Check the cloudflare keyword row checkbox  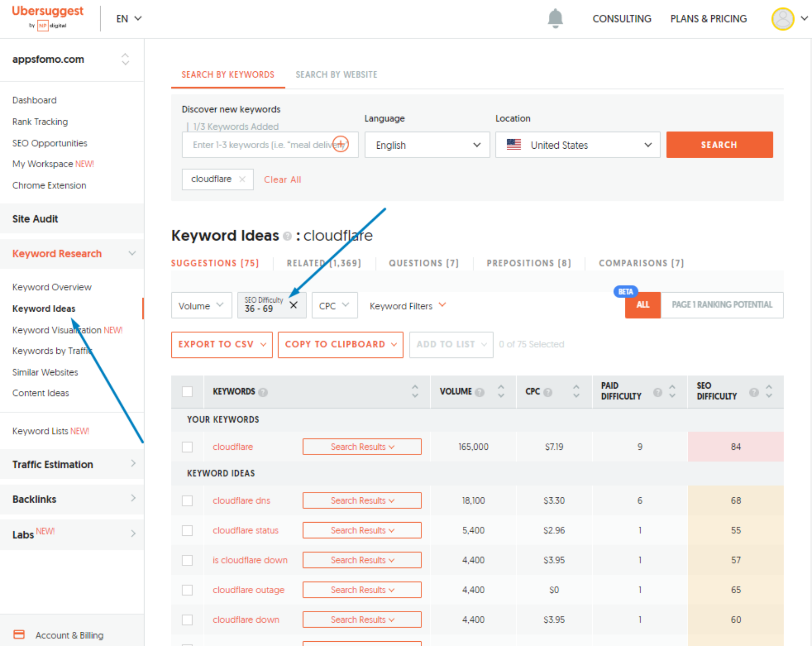(x=187, y=447)
